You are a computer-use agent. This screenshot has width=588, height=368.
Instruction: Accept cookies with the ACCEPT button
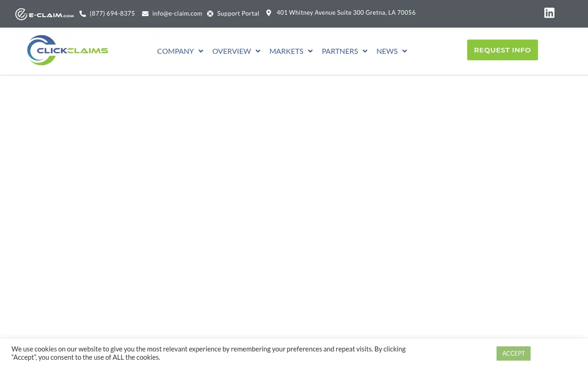pos(514,353)
